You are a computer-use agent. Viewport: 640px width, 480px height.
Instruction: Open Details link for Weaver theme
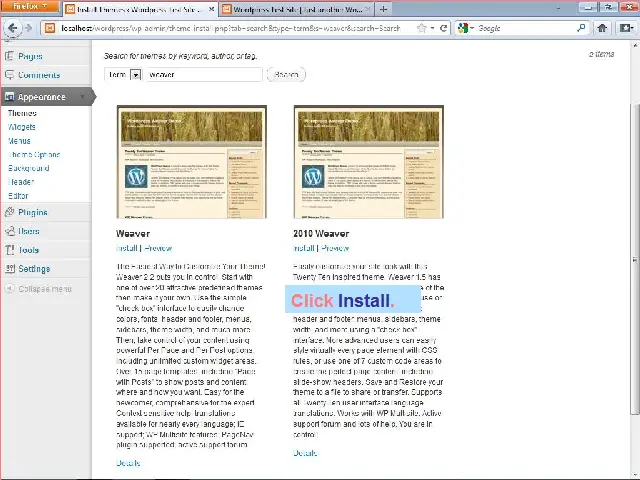(128, 463)
